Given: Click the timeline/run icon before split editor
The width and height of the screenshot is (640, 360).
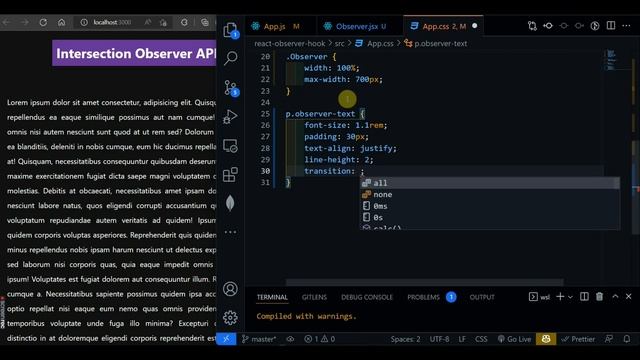Looking at the screenshot, I should (x=595, y=26).
